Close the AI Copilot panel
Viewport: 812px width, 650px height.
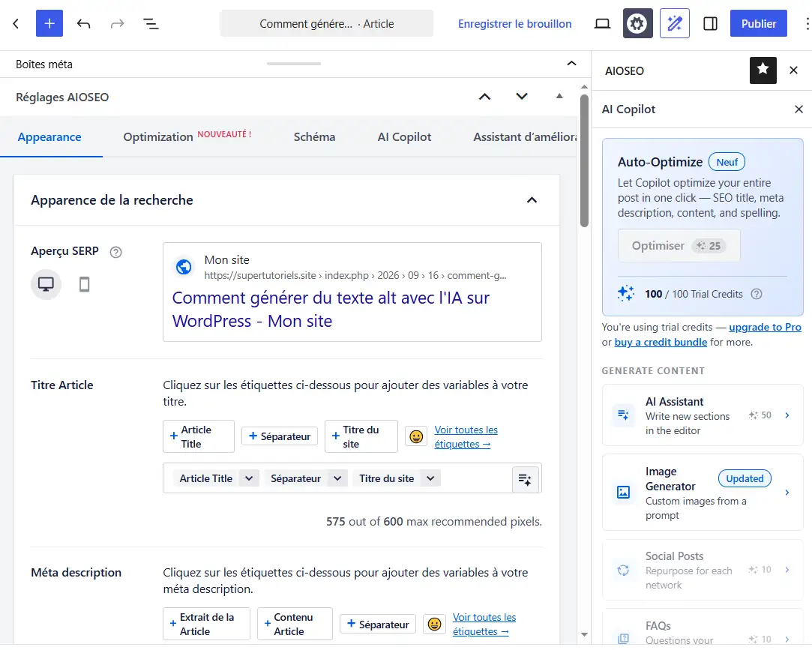pos(799,109)
